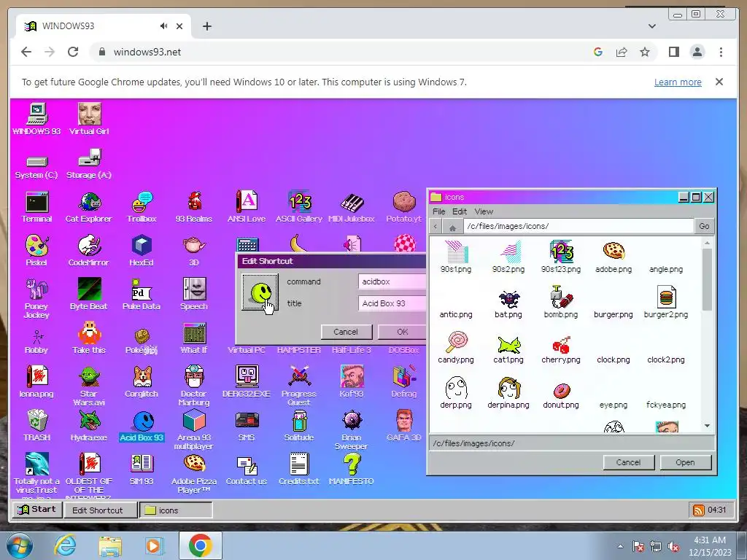Launch the Brian Sweeper icon
Image resolution: width=747 pixels, height=560 pixels.
click(x=352, y=429)
